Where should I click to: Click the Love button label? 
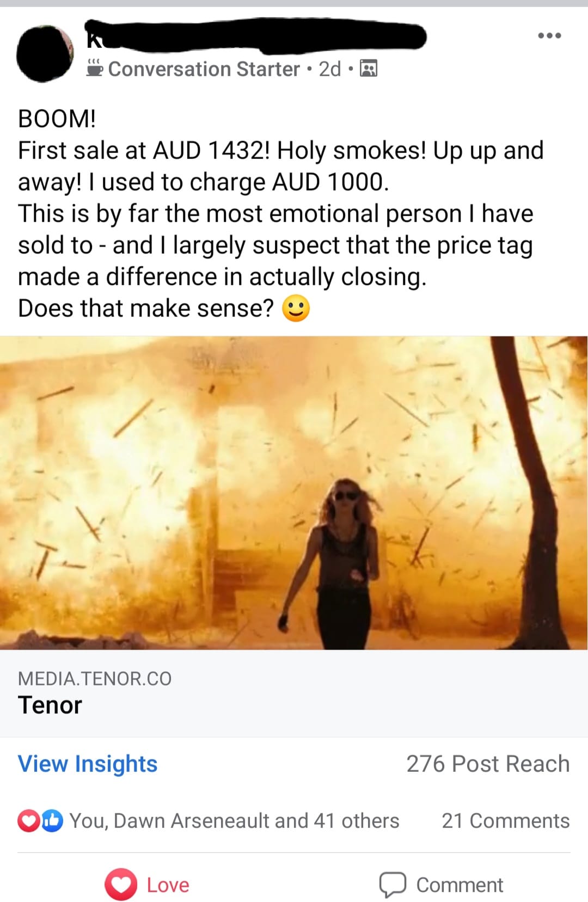pyautogui.click(x=168, y=885)
